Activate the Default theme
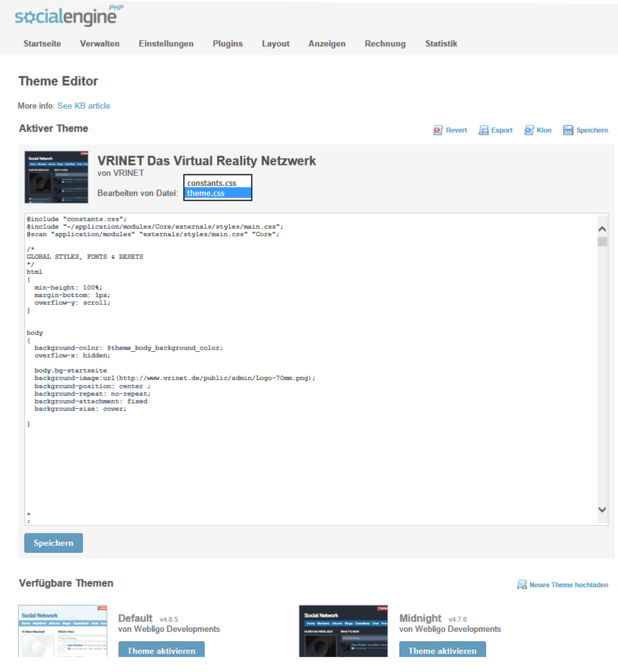 (162, 650)
